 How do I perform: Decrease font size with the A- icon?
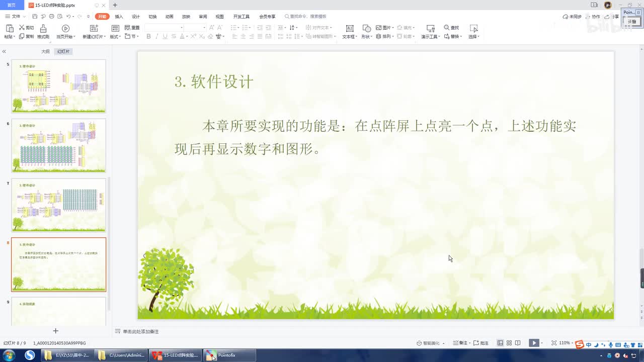click(x=220, y=28)
